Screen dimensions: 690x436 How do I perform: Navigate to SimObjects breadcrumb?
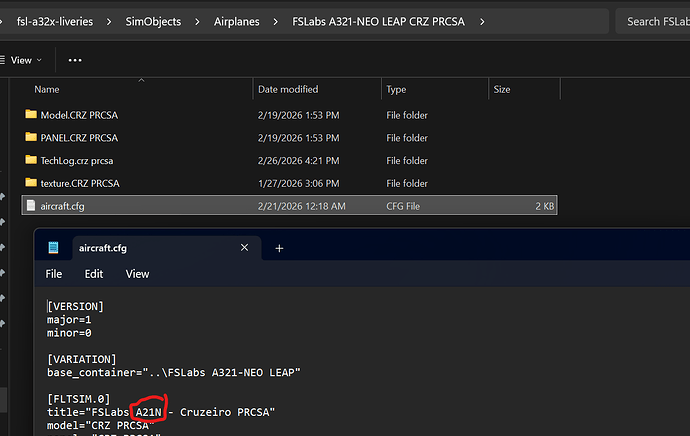tap(153, 22)
